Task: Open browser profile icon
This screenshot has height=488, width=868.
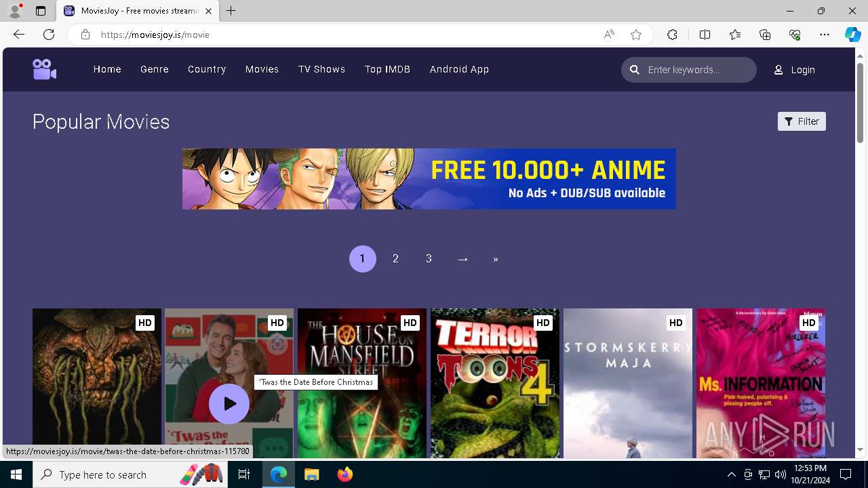Action: point(15,11)
